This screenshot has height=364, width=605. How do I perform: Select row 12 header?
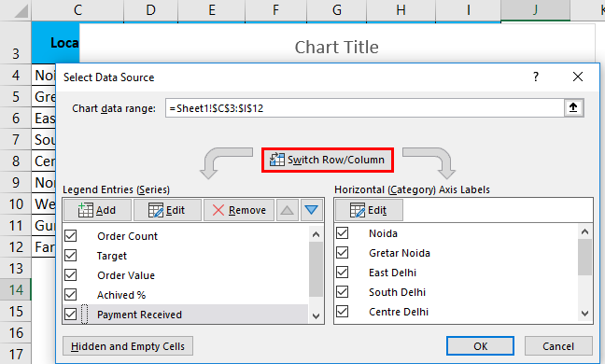pyautogui.click(x=16, y=246)
